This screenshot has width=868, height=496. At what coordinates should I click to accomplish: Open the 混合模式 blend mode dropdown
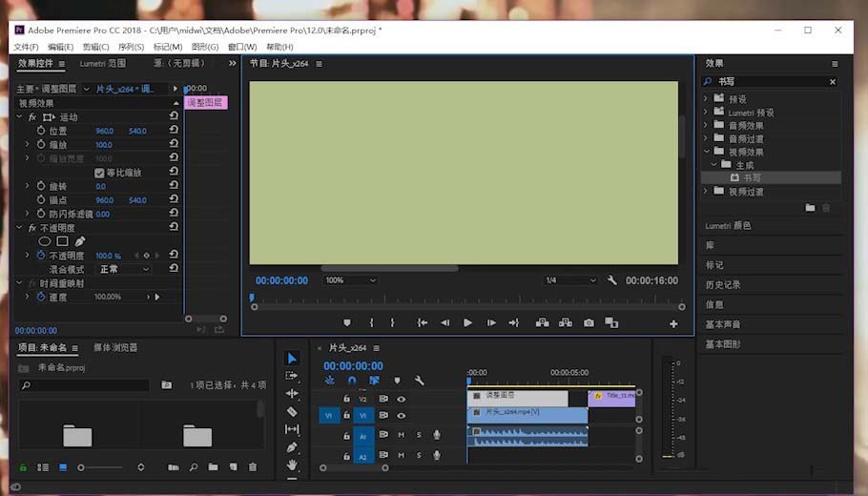(x=124, y=270)
